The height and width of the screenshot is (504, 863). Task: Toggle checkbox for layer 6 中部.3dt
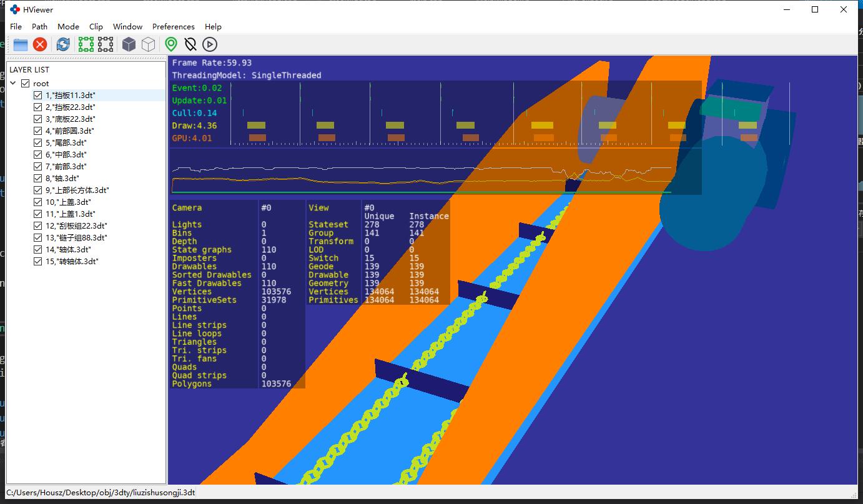click(38, 154)
